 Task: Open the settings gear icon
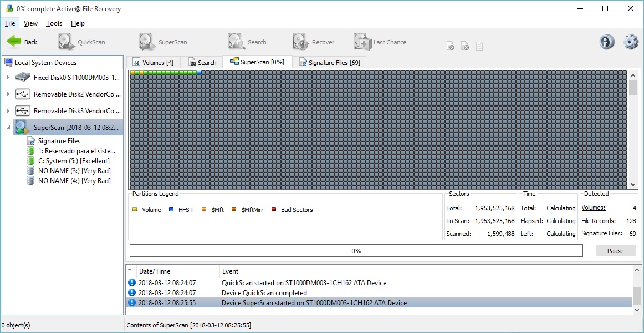click(x=630, y=42)
